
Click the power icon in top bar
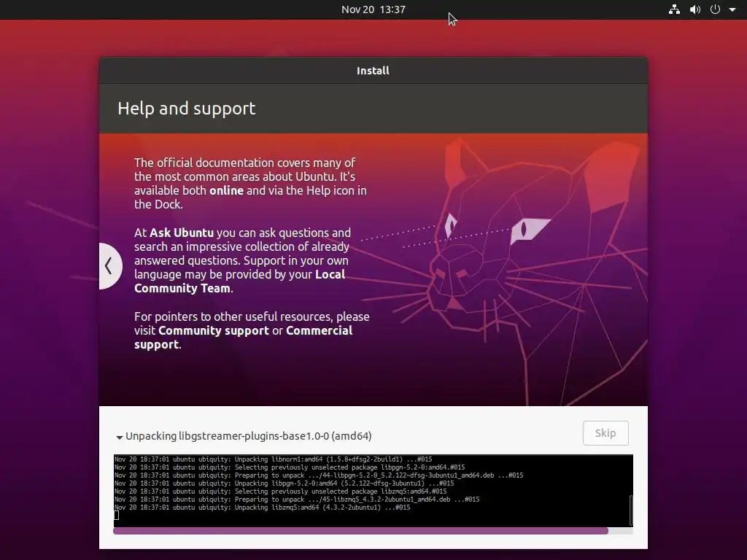coord(715,9)
